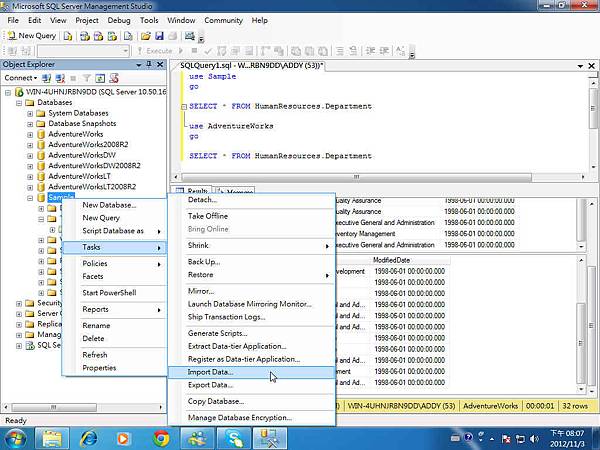Expand the System Databases folder

30,113
